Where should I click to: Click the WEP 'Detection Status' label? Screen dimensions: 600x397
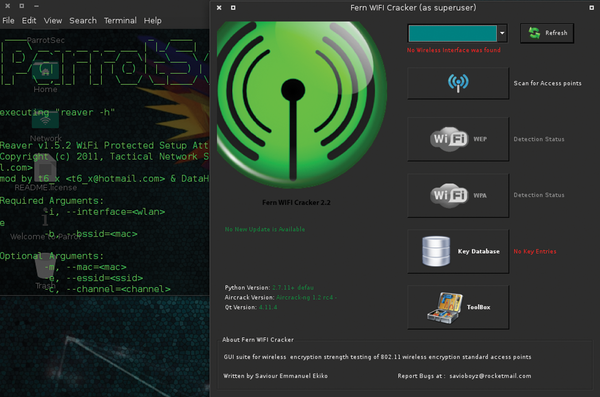(539, 139)
